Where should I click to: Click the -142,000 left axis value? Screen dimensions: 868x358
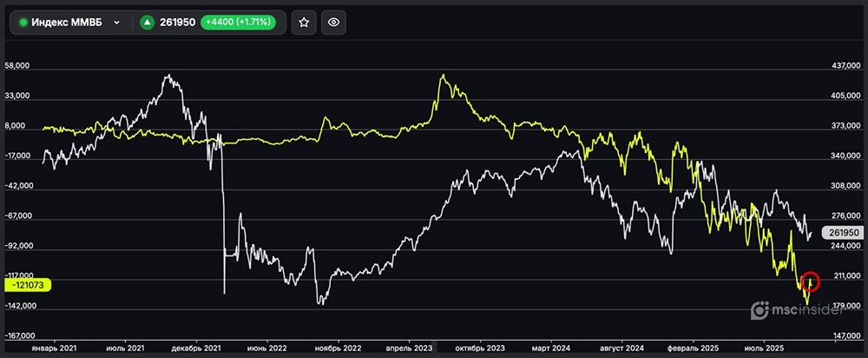pos(19,306)
